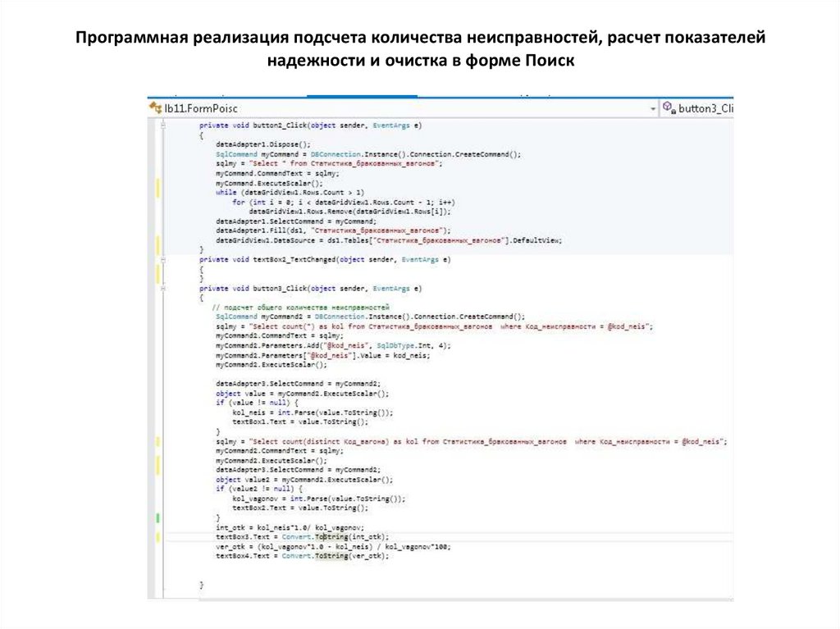840x629 pixels.
Task: Click the line 'dataAdapter1.Dispose();'
Action: [x=263, y=144]
